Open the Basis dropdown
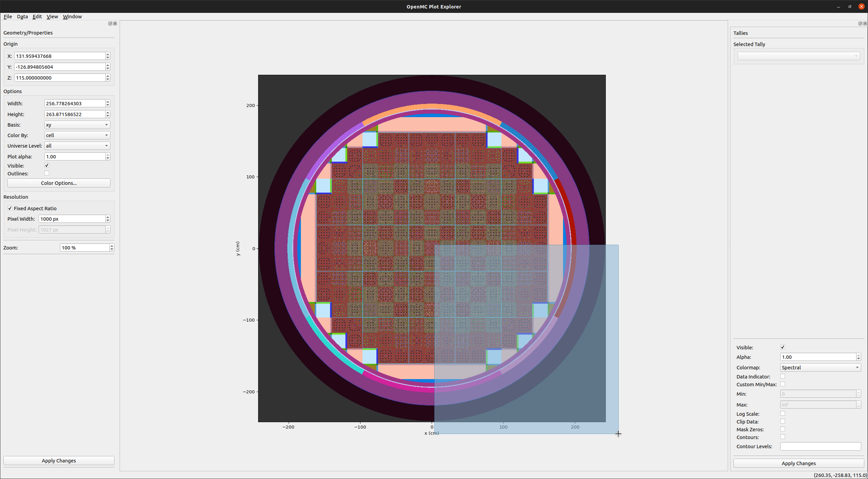Viewport: 868px width, 479px height. click(x=77, y=125)
